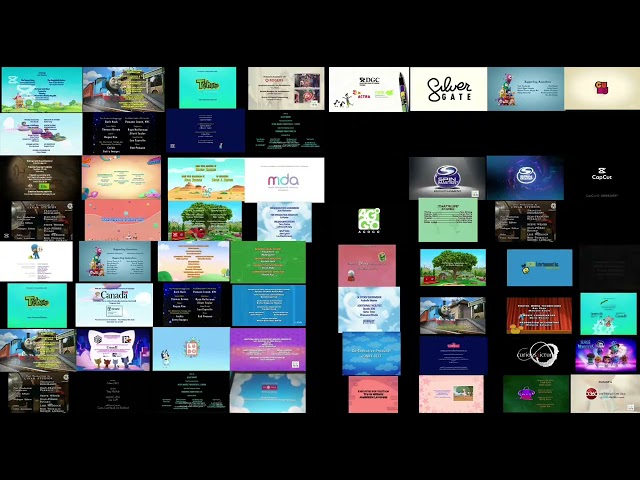Click the dark brown thumbnail with green logo
This screenshot has height=480, width=640.
pyautogui.click(x=40, y=178)
